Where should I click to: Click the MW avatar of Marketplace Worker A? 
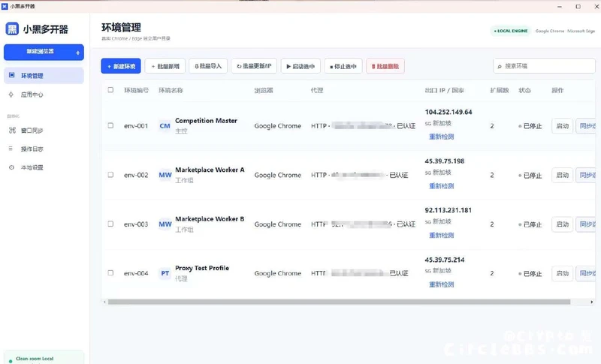[165, 175]
